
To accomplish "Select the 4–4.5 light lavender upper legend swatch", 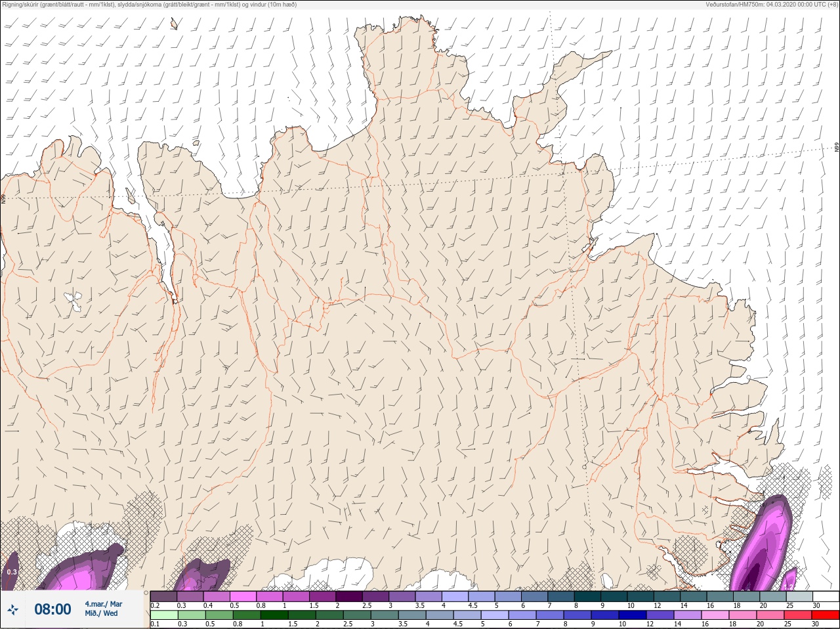I will (x=455, y=596).
